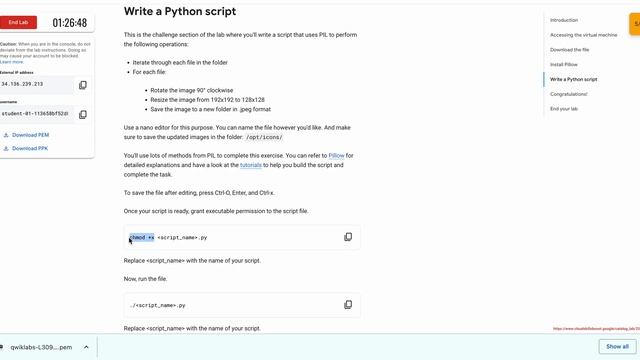The height and width of the screenshot is (360, 640).
Task: Open the qwiklabs .pem downloaded file
Action: (x=41, y=347)
